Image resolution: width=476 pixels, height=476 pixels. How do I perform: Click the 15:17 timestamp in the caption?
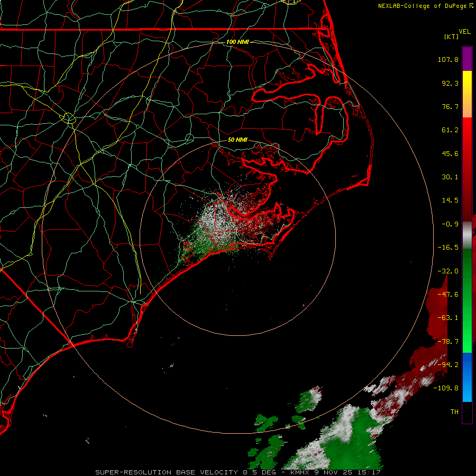click(369, 472)
